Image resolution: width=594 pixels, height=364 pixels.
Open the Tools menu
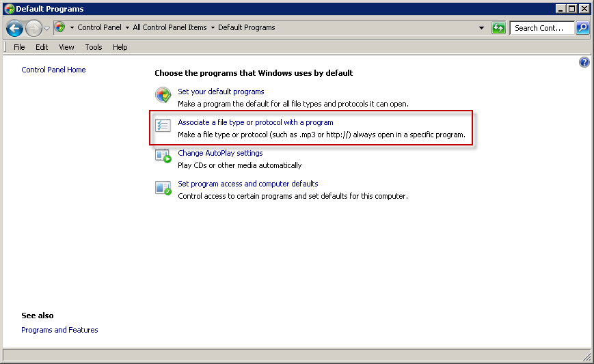94,47
